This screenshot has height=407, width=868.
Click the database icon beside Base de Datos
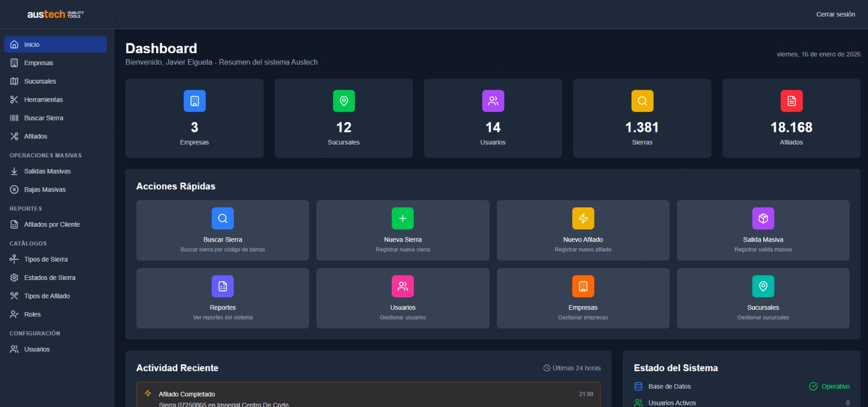click(x=639, y=386)
